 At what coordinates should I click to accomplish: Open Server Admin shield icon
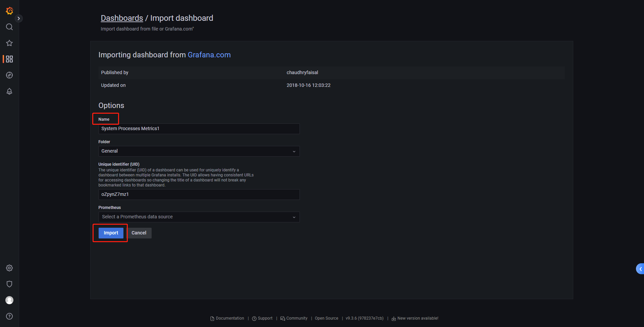point(9,284)
